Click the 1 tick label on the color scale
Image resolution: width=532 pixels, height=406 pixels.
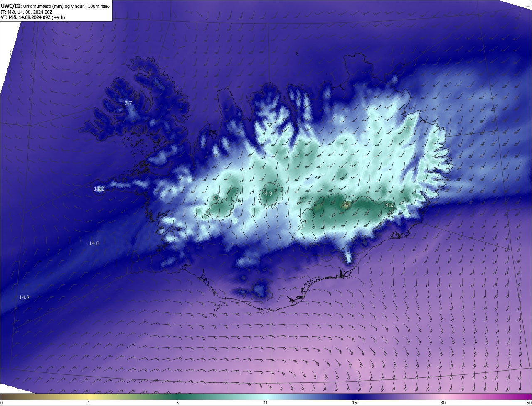pos(89,403)
